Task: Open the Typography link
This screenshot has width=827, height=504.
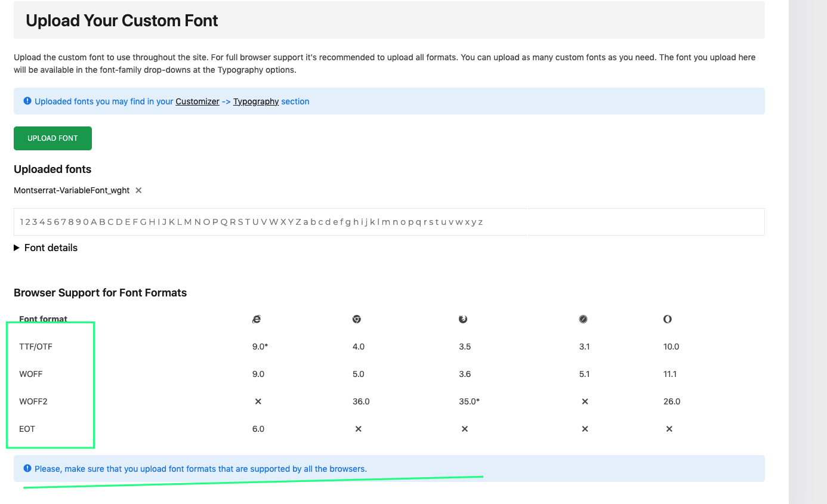Action: (256, 101)
